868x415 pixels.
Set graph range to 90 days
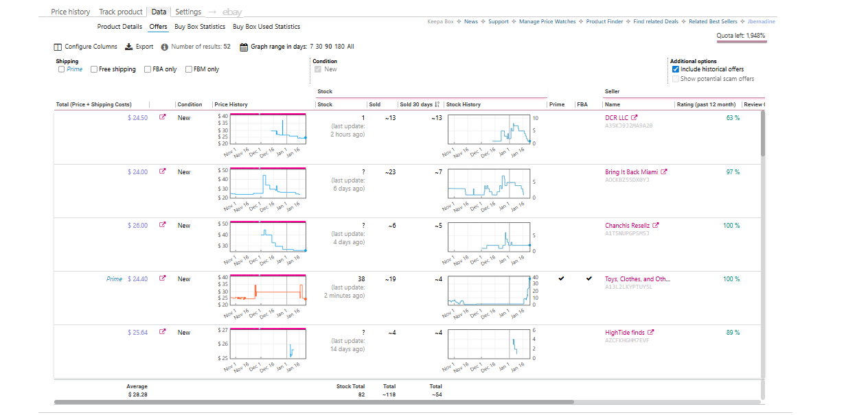[x=328, y=47]
